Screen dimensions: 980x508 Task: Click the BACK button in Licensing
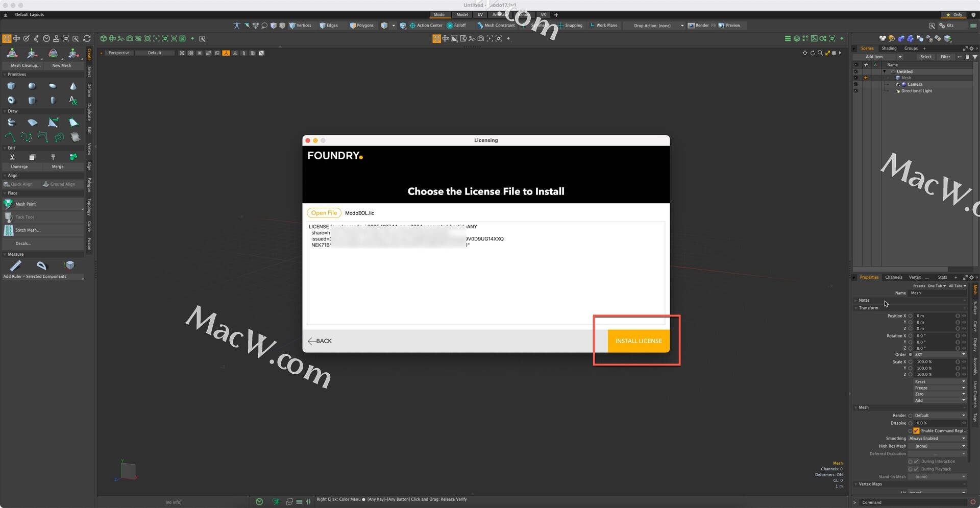coord(320,341)
